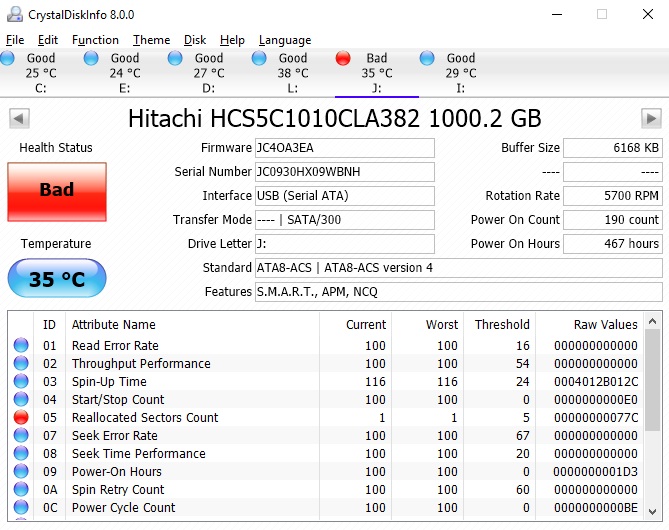Click the Drive Letter field J:
This screenshot has width=669, height=530.
tap(345, 244)
